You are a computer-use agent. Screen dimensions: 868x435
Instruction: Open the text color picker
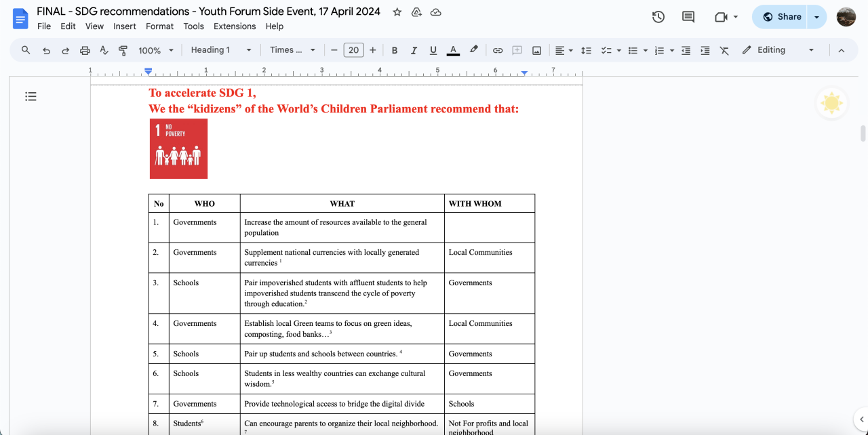tap(453, 50)
